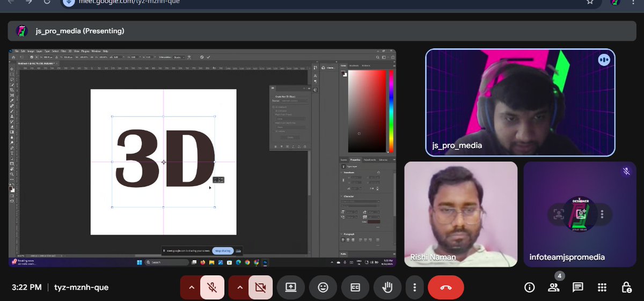The image size is (644, 301).
Task: Open Photoshop Image menu
Action: 31,51
